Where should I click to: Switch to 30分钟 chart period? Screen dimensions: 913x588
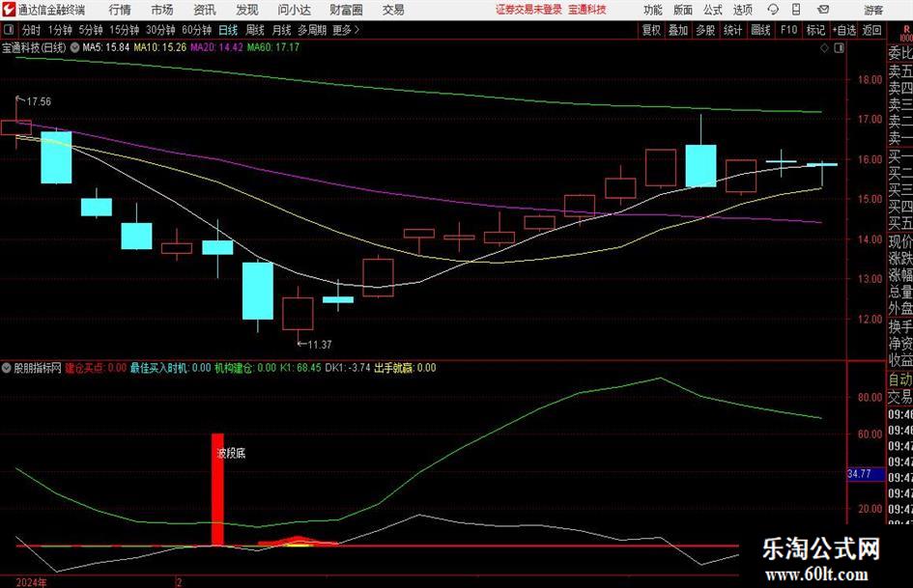(160, 30)
